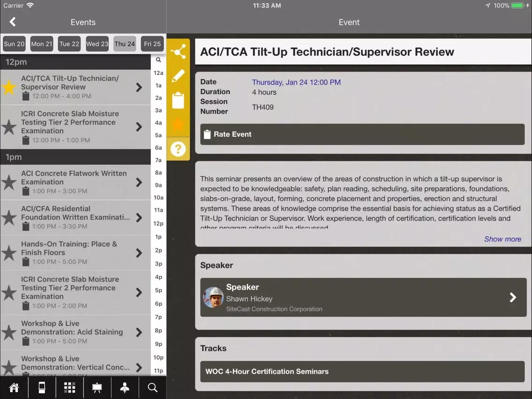This screenshot has width=532, height=399.
Task: Tap the battery indicator in status bar
Action: (518, 6)
